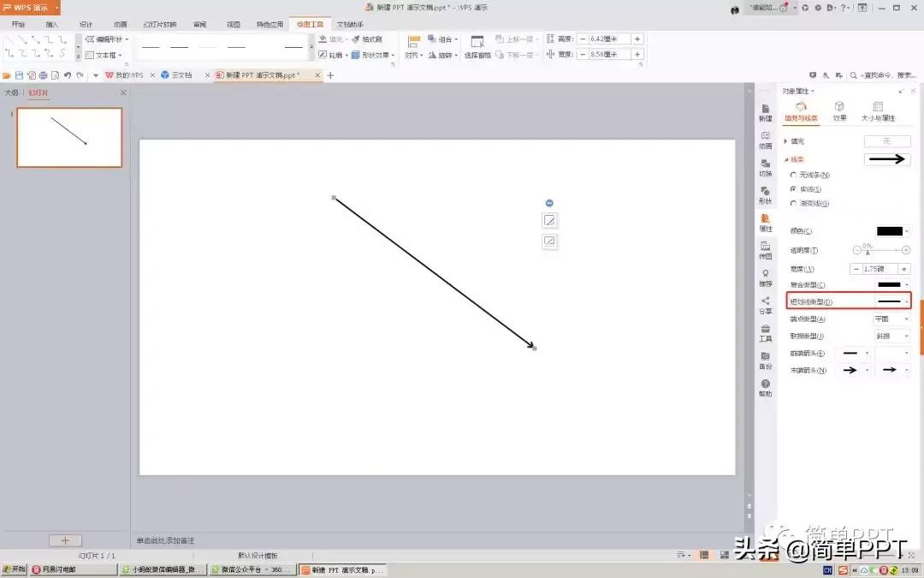The height and width of the screenshot is (578, 924).
Task: Open the 备份 backup sidebar icon
Action: click(765, 361)
